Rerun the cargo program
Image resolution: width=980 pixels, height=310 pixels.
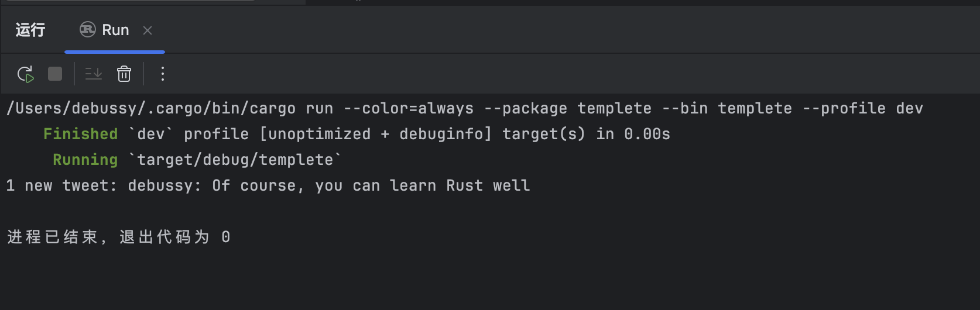click(x=25, y=74)
